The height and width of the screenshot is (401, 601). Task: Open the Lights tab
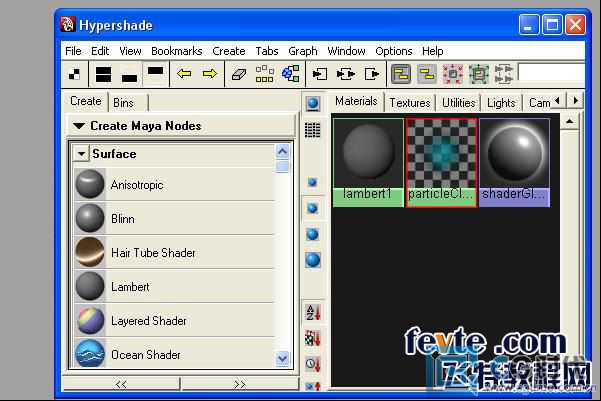501,103
